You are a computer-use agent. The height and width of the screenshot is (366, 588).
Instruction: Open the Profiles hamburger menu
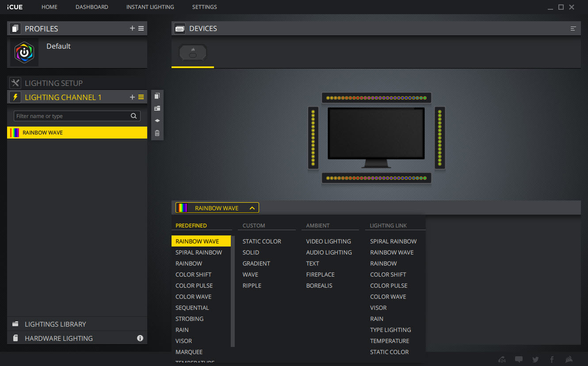[141, 28]
